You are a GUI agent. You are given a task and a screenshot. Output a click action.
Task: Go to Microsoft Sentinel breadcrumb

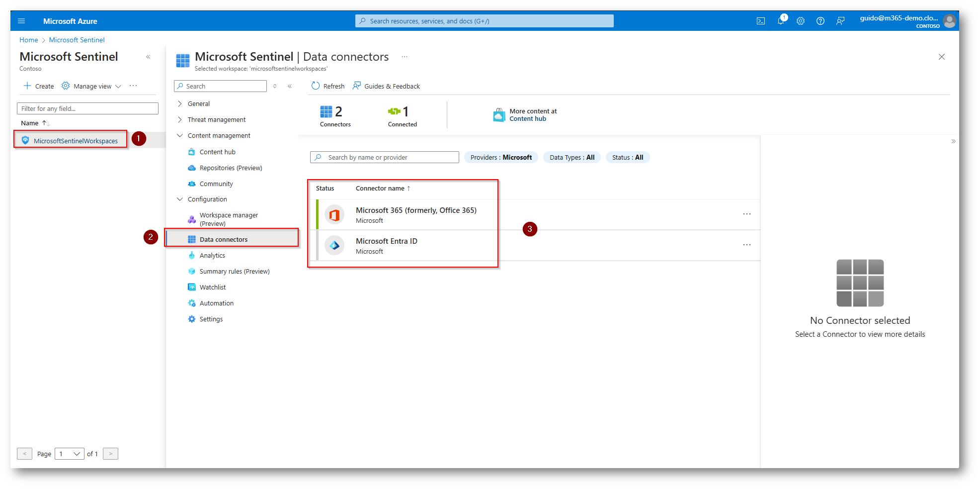pos(77,40)
